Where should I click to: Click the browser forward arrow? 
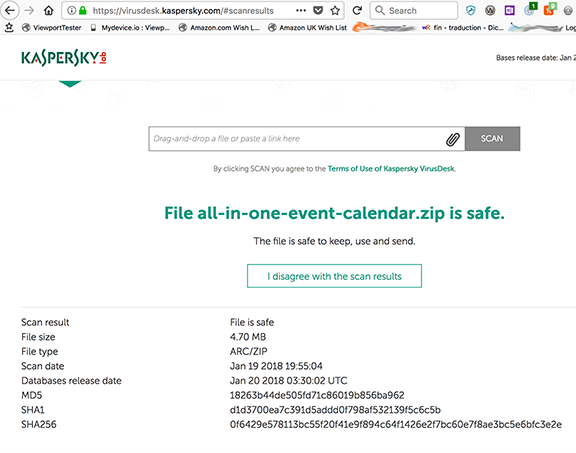click(29, 10)
